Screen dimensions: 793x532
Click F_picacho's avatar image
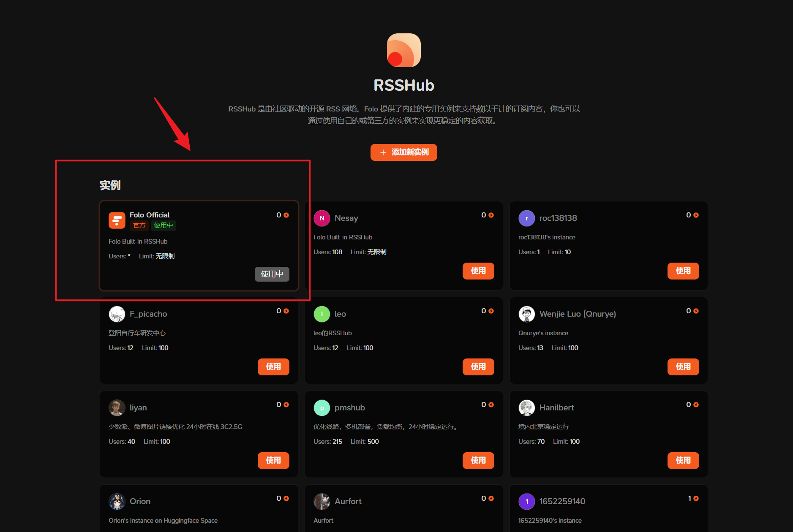pos(117,314)
